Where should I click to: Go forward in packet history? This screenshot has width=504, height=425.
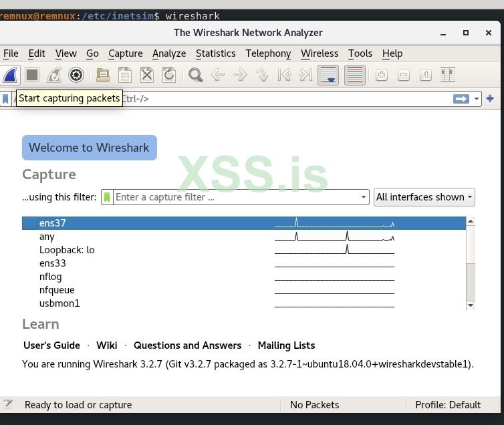(240, 75)
